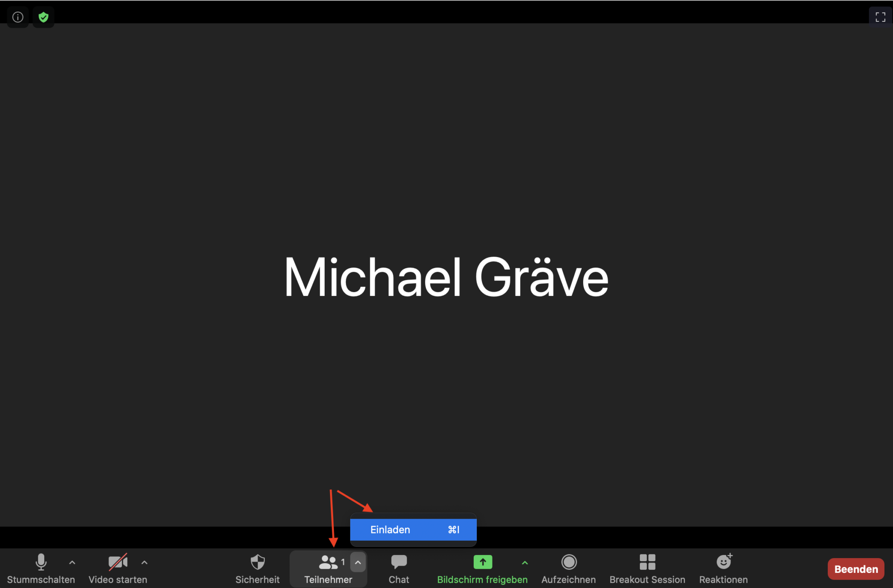Screen dimensions: 893x588
Task: Click the Michael Gräve name tile
Action: click(x=446, y=277)
